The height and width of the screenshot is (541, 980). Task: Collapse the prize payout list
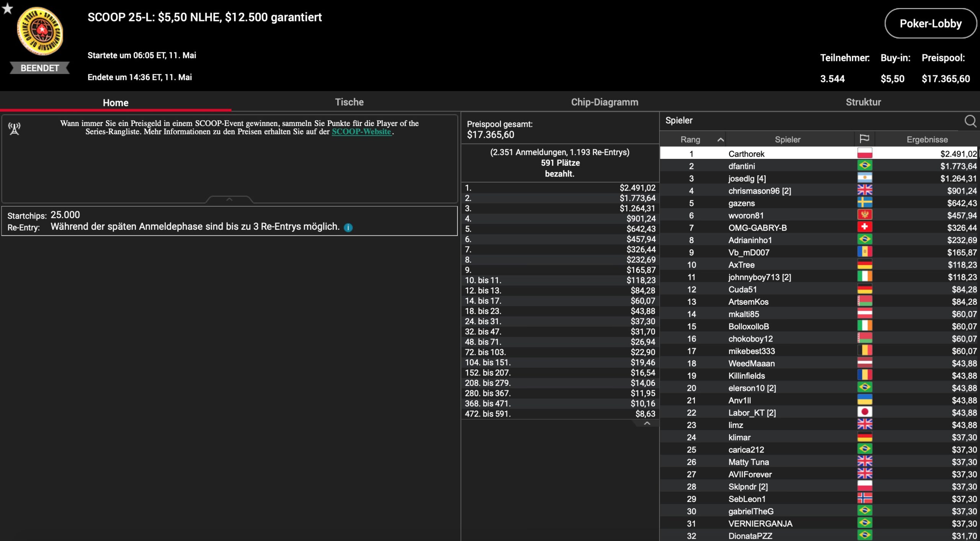coord(647,423)
